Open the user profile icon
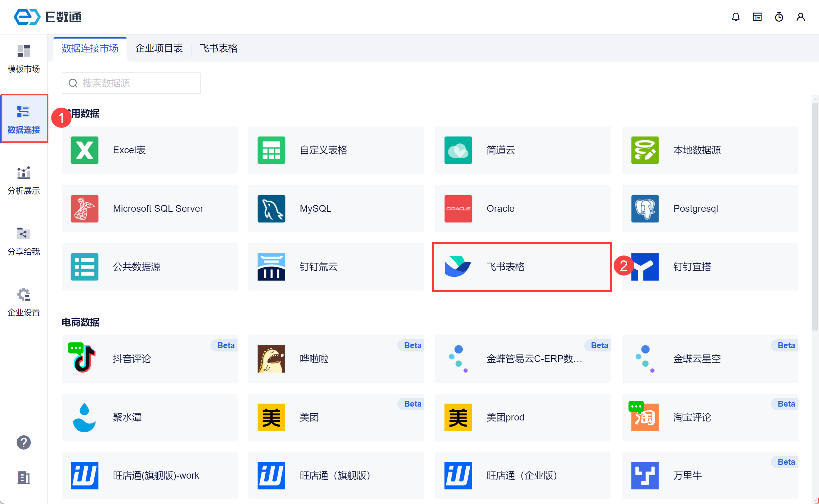Viewport: 819px width, 504px height. click(x=800, y=17)
